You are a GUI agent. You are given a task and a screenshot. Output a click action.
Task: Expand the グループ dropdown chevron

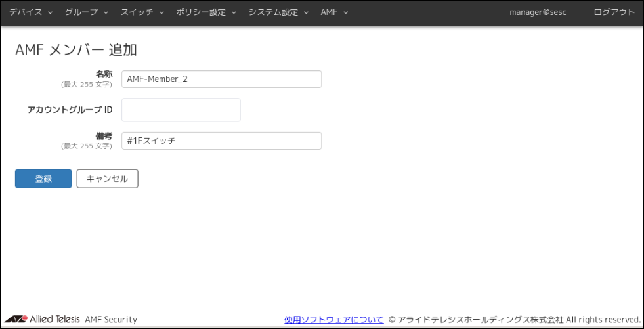pos(106,12)
